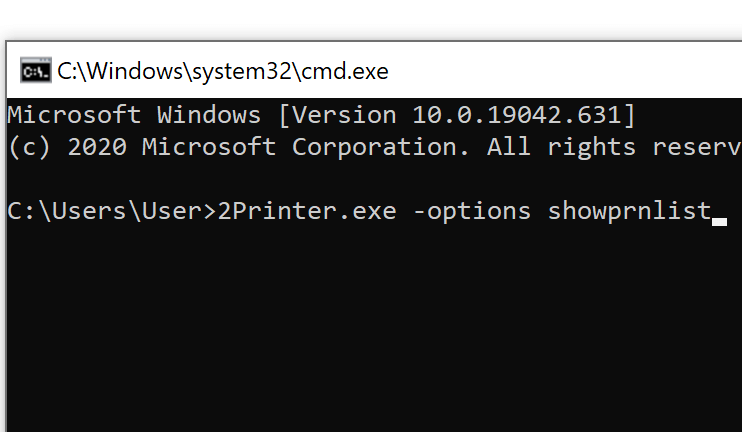Screen dimensions: 742x432
Task: Click the showprnlist argument text
Action: 629,212
